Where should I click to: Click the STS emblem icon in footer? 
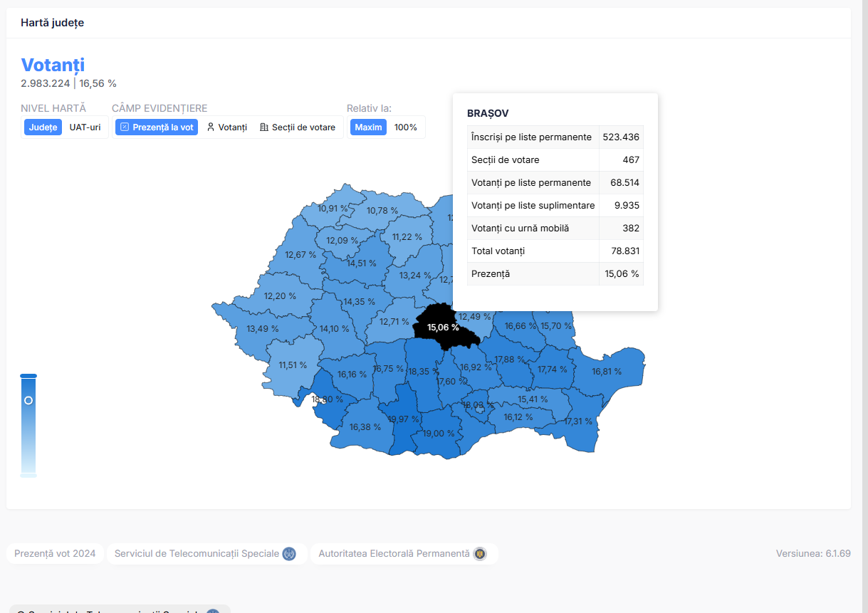(x=289, y=553)
